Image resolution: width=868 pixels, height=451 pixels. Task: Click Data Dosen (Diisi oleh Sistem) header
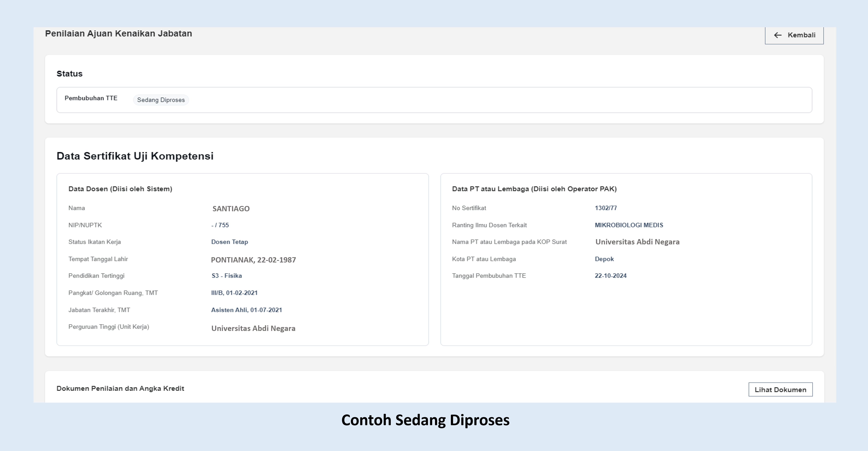[120, 189]
